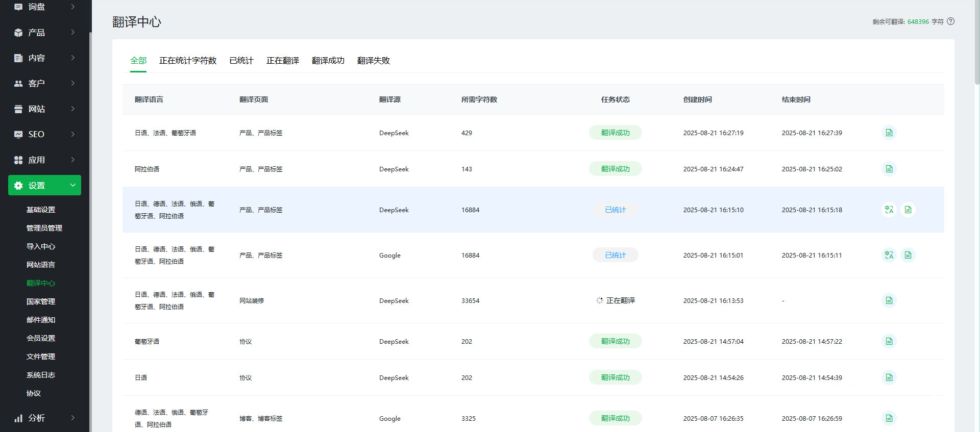Click document icon in the 33654 translating row
980x432 pixels.
coord(889,300)
